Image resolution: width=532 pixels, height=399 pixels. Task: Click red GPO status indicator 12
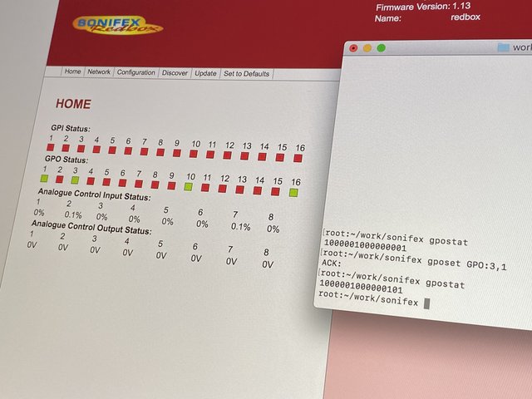[x=223, y=189]
